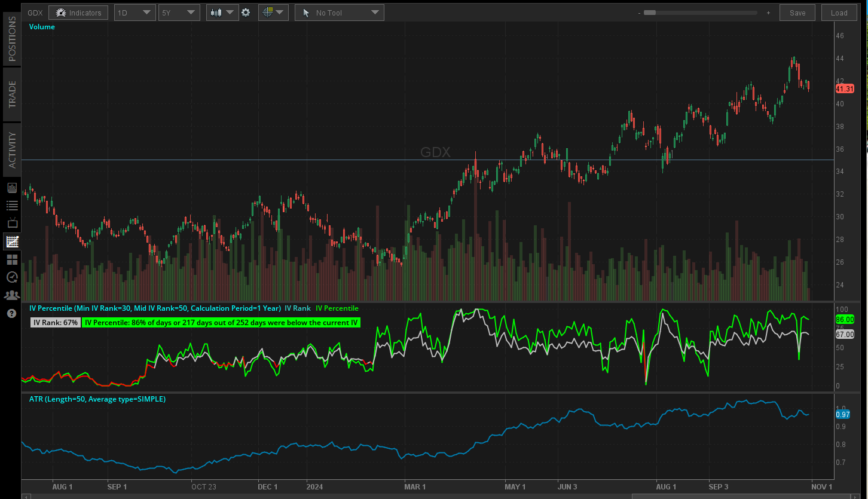Click the clock history icon in sidebar
Screen dimensions: 868x499
point(11,277)
